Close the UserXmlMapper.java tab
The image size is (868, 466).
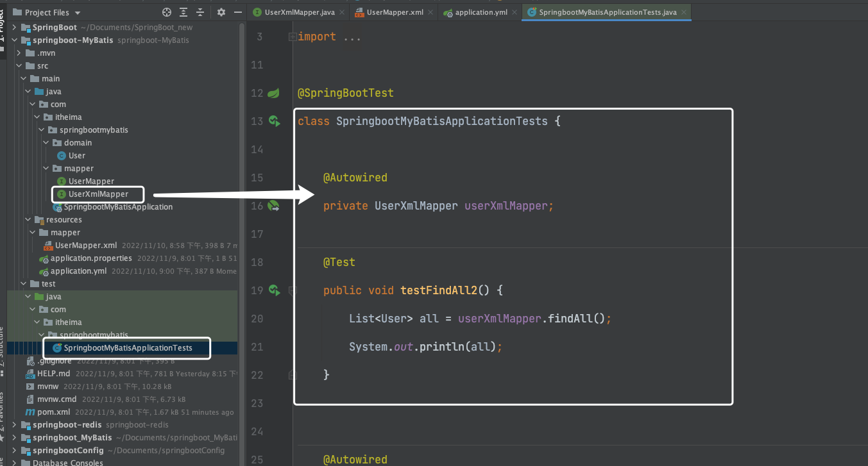tap(341, 12)
